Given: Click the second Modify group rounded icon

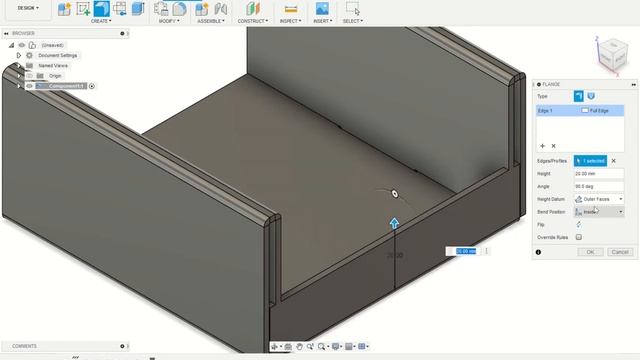Looking at the screenshot, I should coord(179,9).
